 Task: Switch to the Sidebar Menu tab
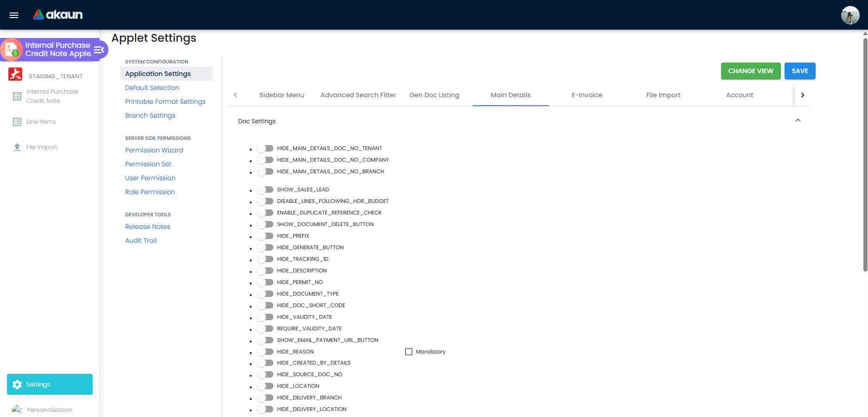click(282, 95)
